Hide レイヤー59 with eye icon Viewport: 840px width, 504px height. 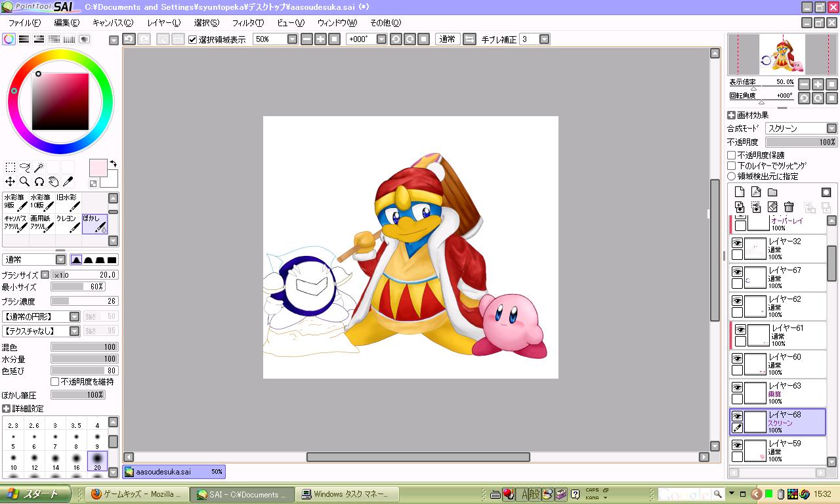[x=738, y=445]
